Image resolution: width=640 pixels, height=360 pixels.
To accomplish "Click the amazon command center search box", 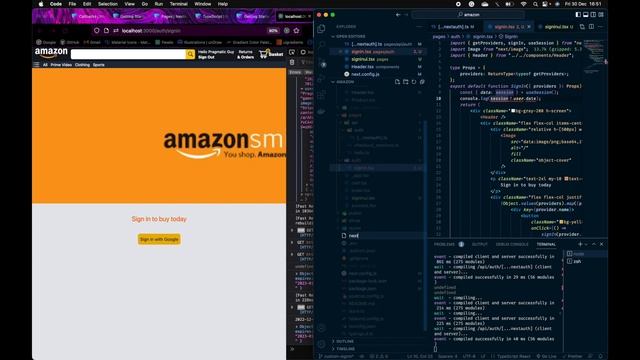I will [x=468, y=14].
